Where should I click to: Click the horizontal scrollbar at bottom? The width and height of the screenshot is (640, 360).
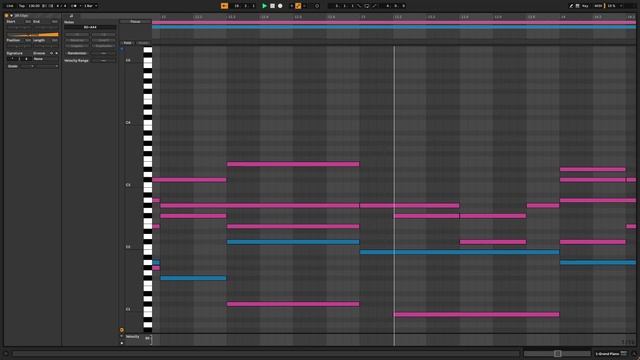pyautogui.click(x=265, y=353)
